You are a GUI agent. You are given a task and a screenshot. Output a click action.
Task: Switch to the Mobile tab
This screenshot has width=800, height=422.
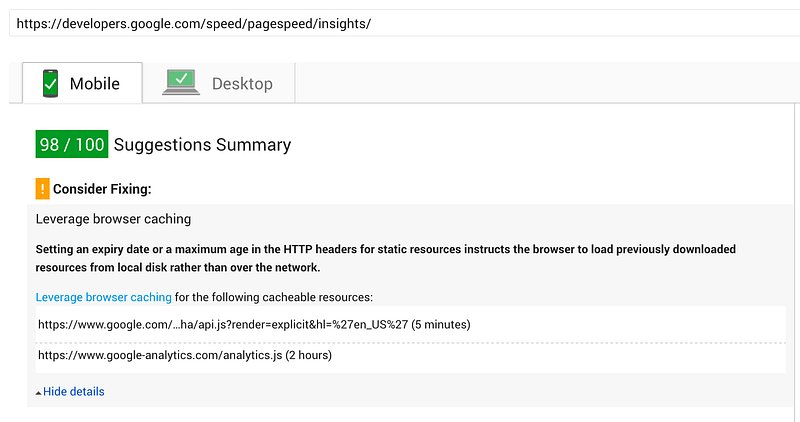(82, 83)
